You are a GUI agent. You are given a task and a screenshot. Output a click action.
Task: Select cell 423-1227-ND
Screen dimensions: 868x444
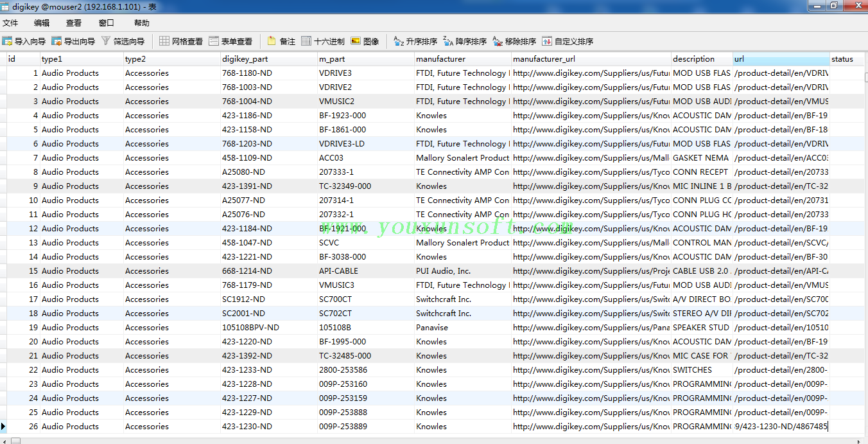(269, 398)
